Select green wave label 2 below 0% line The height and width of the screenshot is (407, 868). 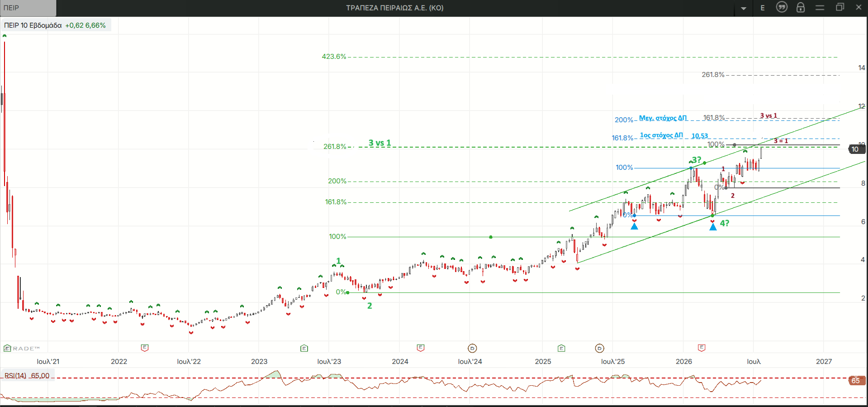tap(370, 306)
